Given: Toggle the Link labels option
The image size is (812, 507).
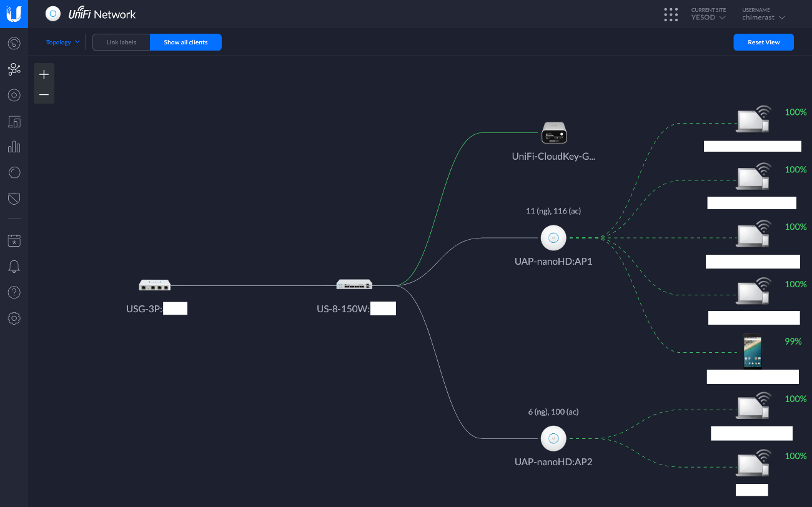Looking at the screenshot, I should pos(121,42).
